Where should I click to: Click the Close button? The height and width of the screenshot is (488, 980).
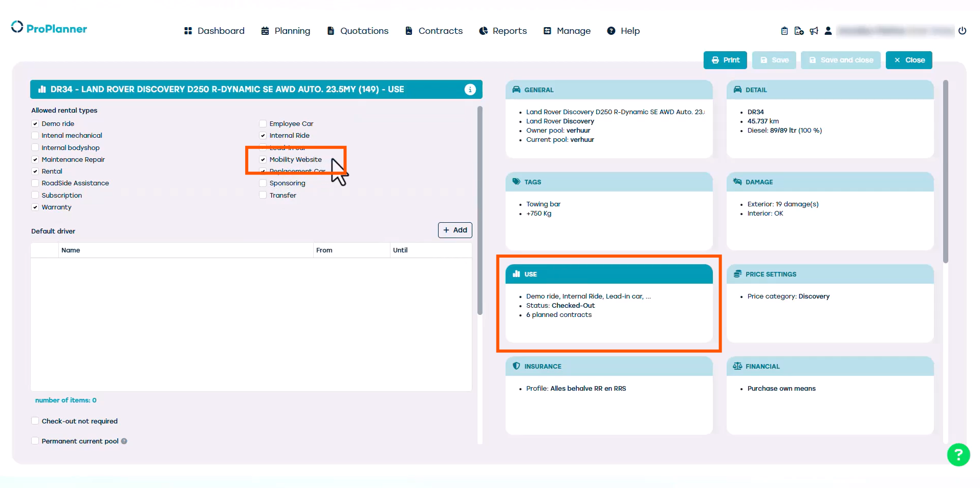coord(909,60)
